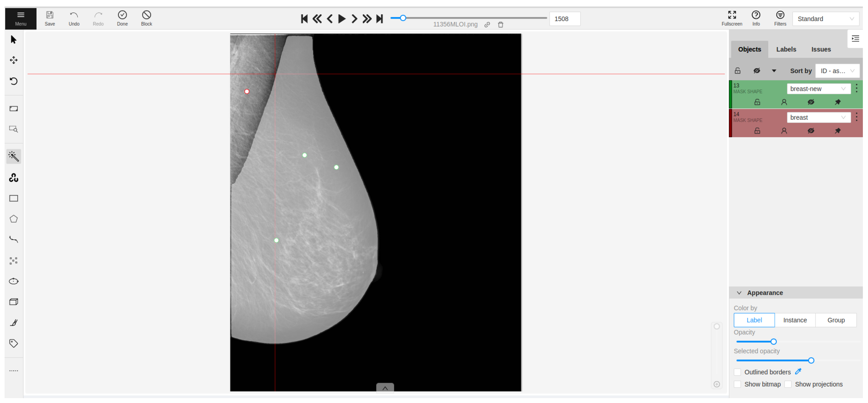Select brush mask tool
Screen dimensions: 868x403
tap(14, 323)
